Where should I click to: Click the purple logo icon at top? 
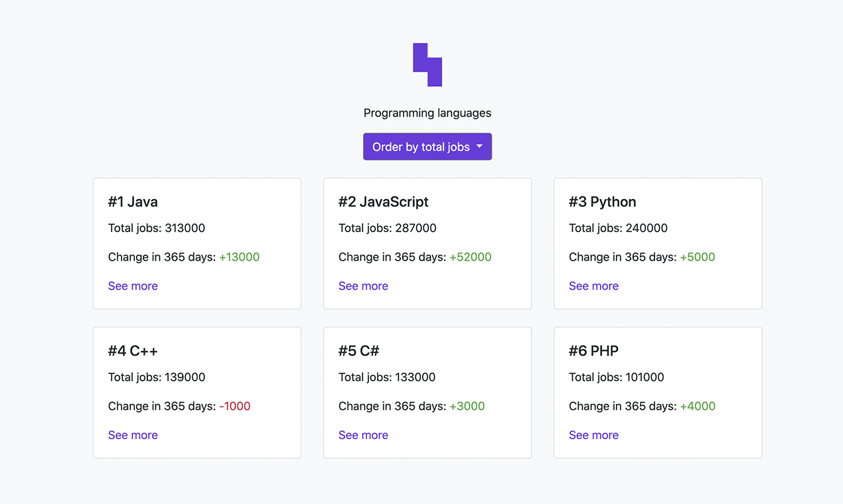(x=427, y=65)
